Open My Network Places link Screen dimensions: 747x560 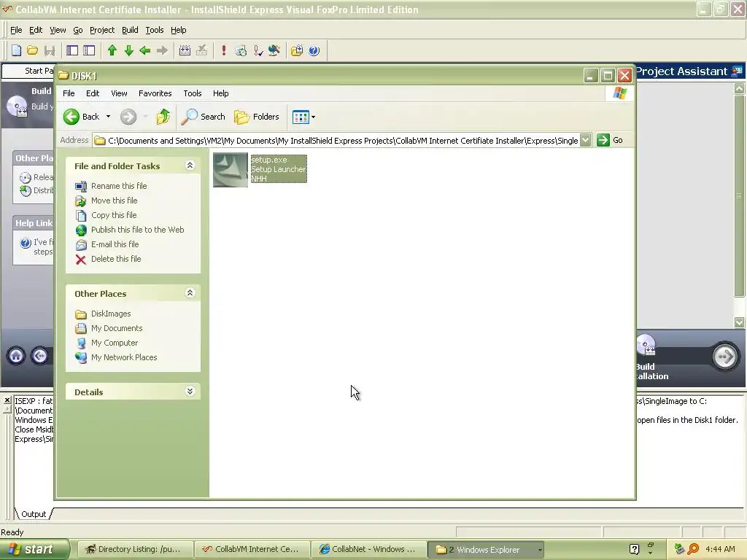[x=124, y=357]
